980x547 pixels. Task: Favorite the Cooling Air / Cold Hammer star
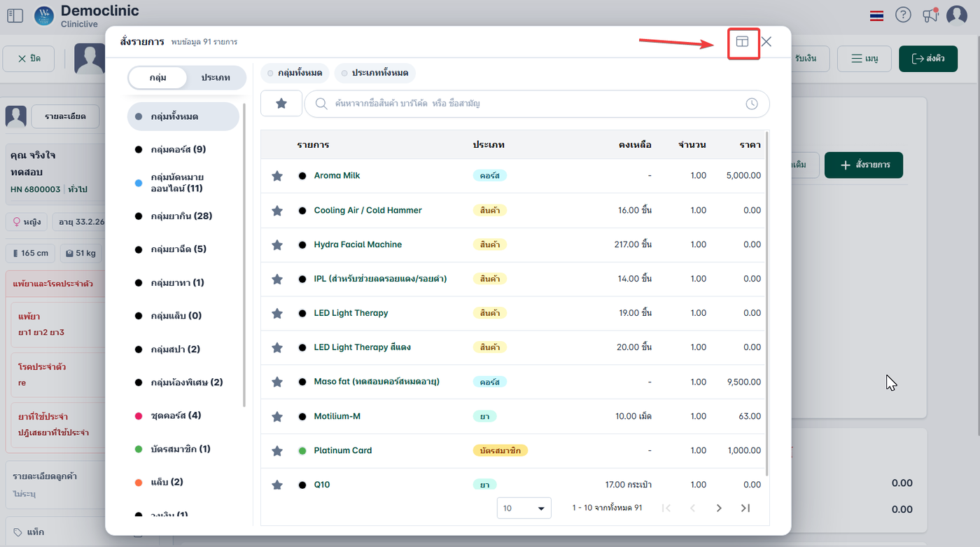click(277, 210)
